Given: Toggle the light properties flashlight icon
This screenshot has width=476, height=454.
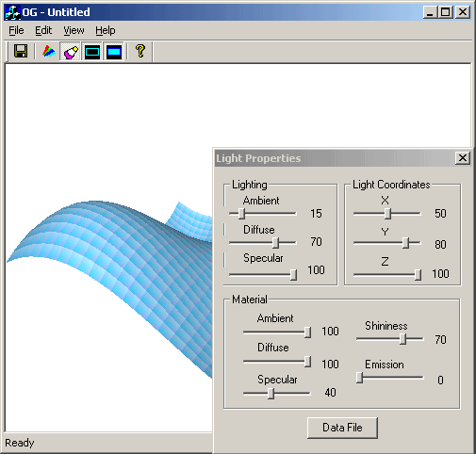Looking at the screenshot, I should click(71, 51).
